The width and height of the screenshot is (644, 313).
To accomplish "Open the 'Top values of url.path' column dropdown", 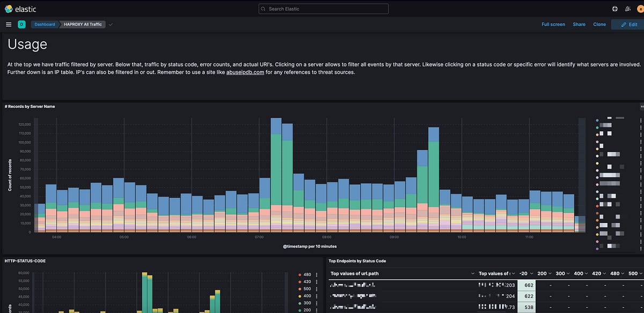I will pos(472,273).
